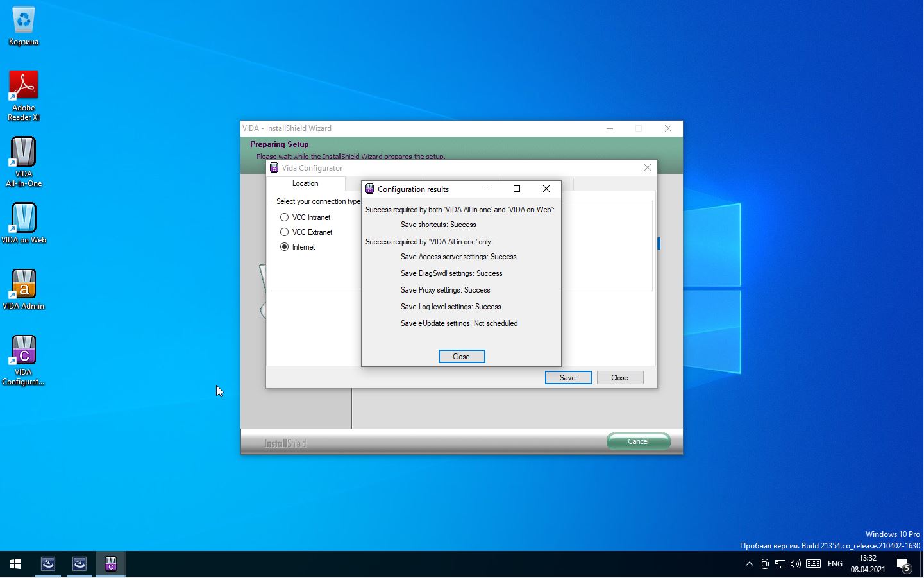Open the touch keyboard tray icon

click(813, 564)
